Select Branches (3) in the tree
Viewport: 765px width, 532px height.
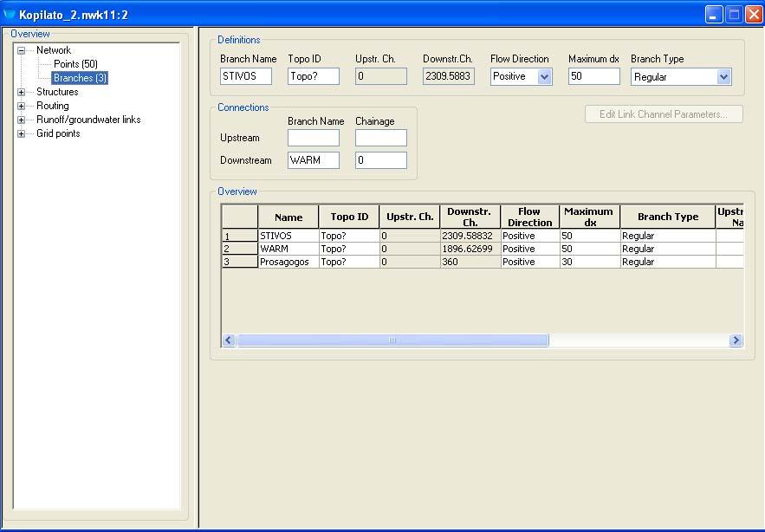80,78
